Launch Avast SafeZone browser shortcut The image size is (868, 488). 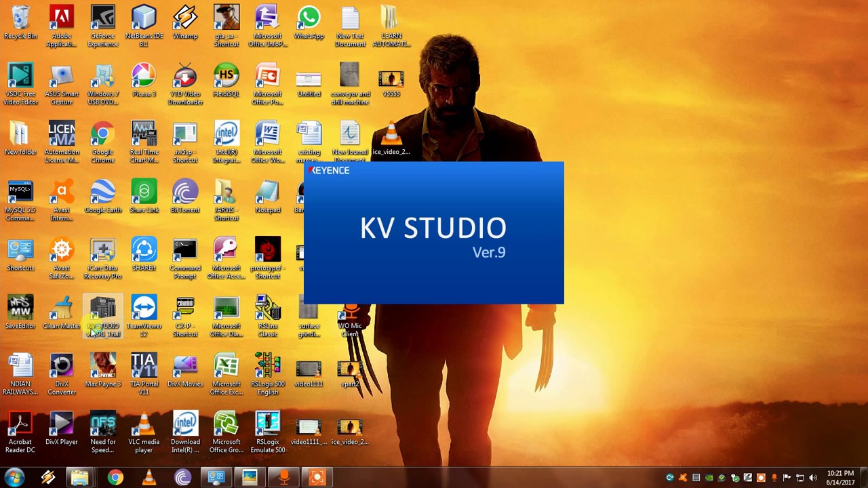62,259
